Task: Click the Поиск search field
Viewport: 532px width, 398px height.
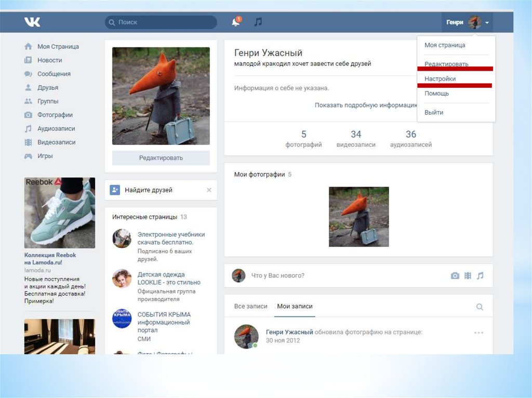Action: [161, 22]
